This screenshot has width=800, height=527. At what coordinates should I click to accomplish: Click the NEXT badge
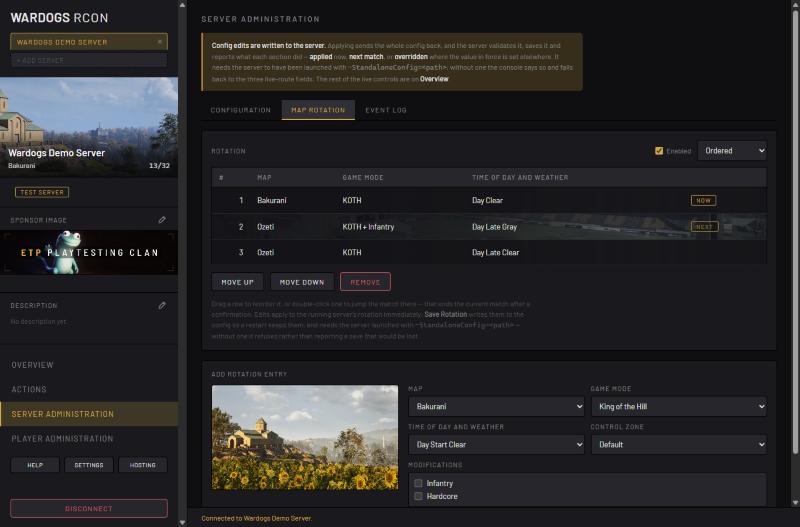pos(704,227)
